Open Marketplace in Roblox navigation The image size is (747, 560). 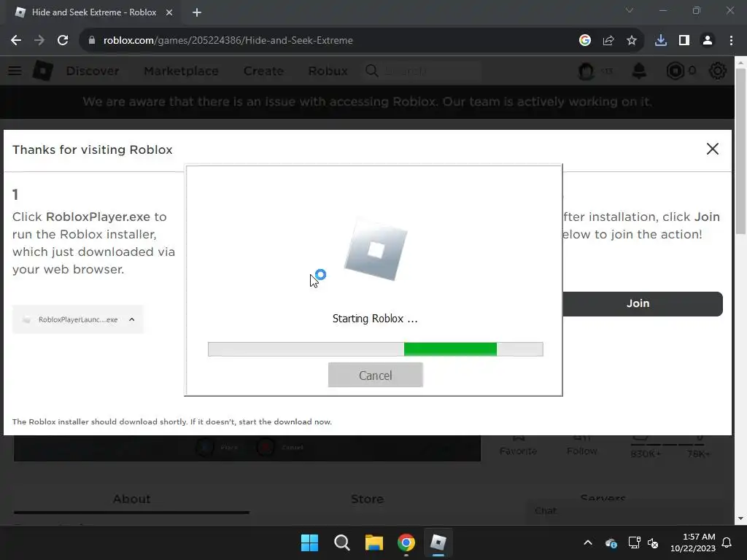tap(181, 71)
